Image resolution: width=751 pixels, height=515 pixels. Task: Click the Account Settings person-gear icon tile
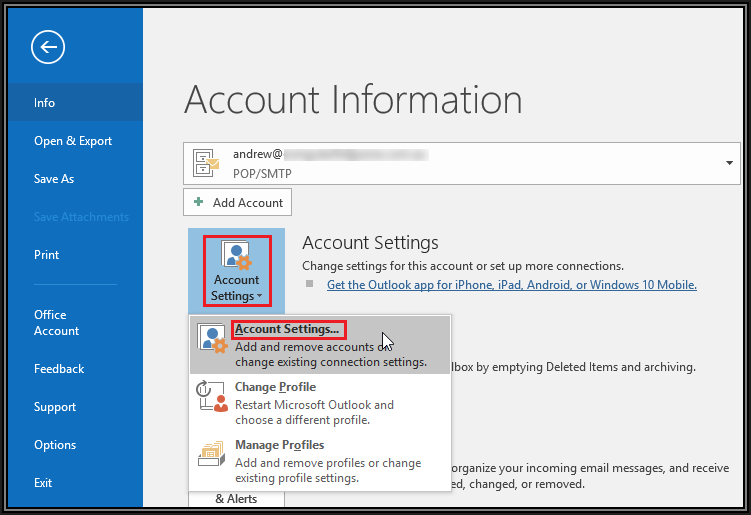[x=237, y=255]
